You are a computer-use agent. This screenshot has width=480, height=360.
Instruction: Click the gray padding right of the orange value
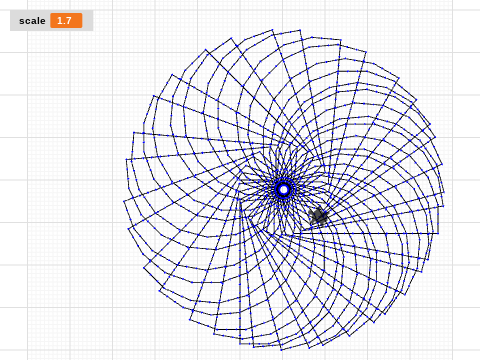pyautogui.click(x=87, y=21)
